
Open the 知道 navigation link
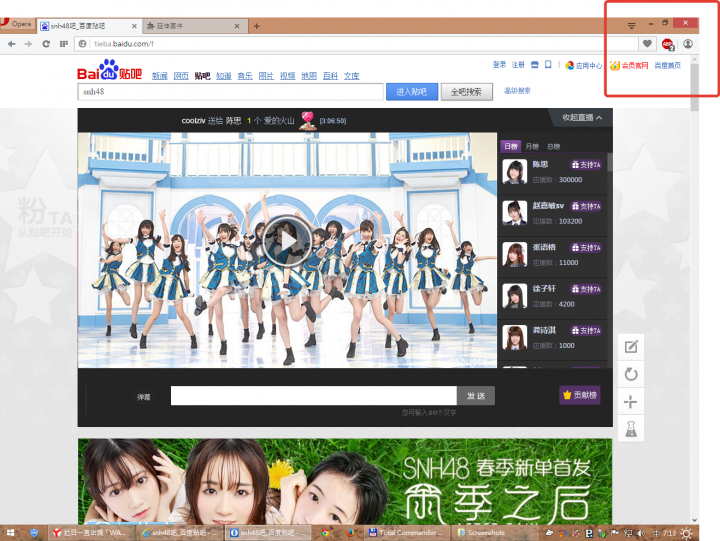pos(224,76)
